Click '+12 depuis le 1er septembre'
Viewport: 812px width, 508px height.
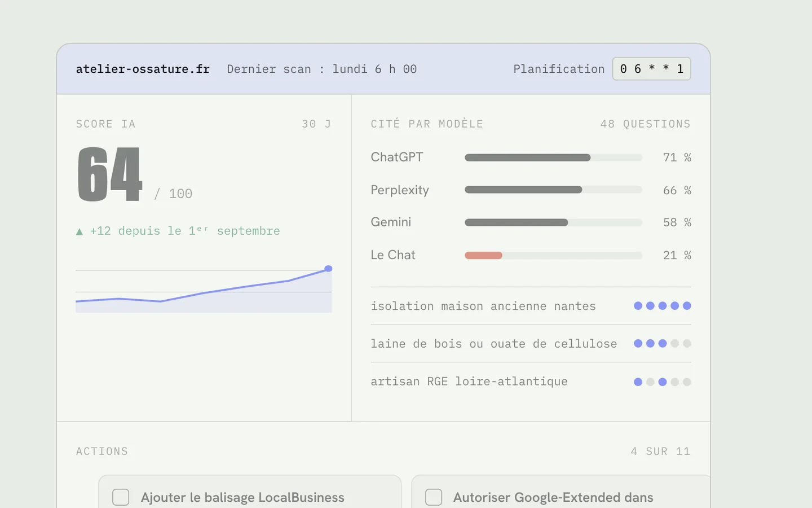point(185,231)
